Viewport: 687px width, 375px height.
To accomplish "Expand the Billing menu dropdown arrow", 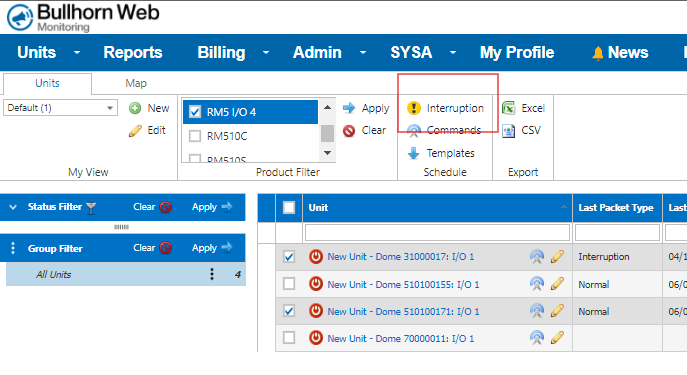I will [x=266, y=53].
